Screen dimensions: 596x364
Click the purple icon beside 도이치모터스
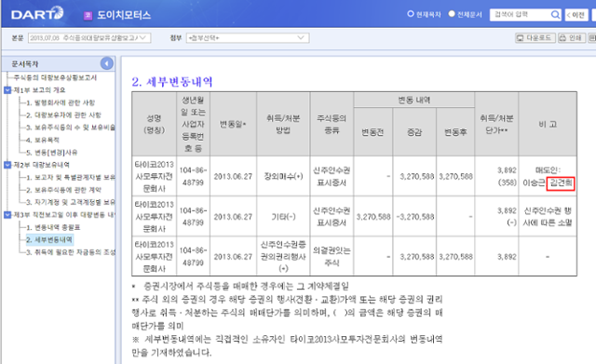(x=88, y=15)
